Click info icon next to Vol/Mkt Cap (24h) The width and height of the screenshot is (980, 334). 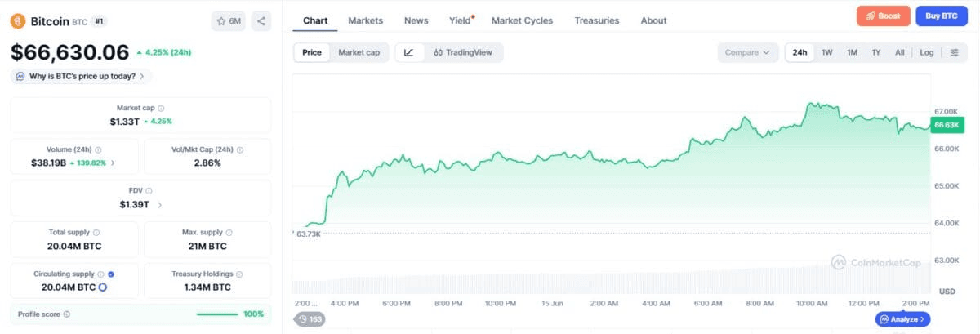[239, 149]
